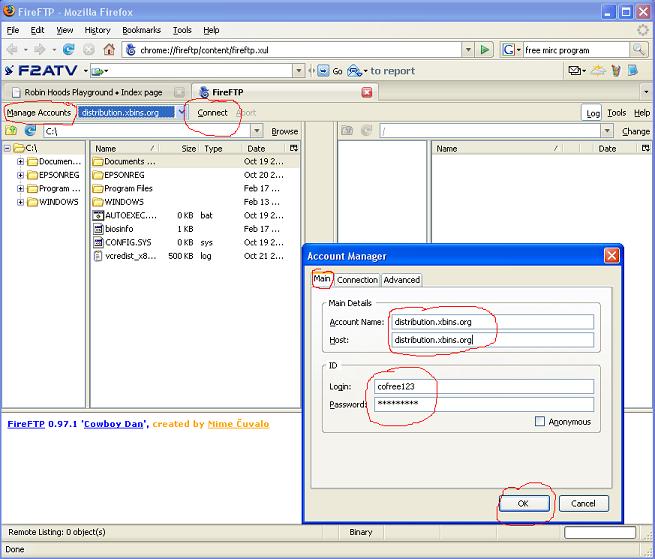Collapse the C:\ tree root
655x559 pixels.
(8, 148)
